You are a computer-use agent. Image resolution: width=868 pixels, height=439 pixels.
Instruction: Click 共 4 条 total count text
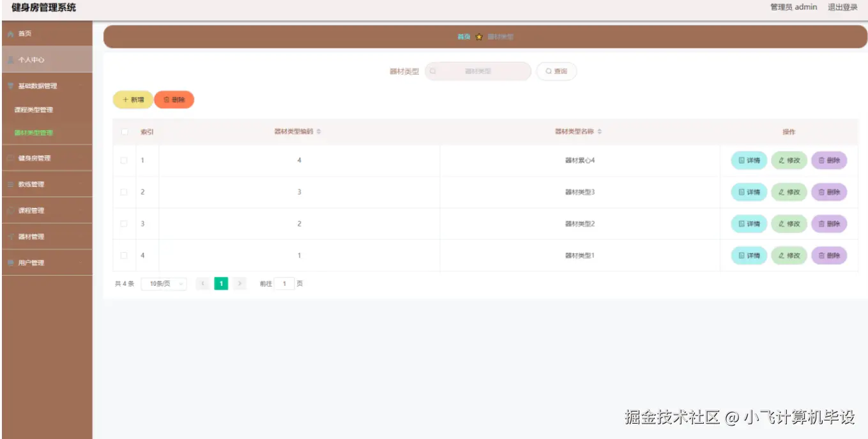pyautogui.click(x=125, y=284)
